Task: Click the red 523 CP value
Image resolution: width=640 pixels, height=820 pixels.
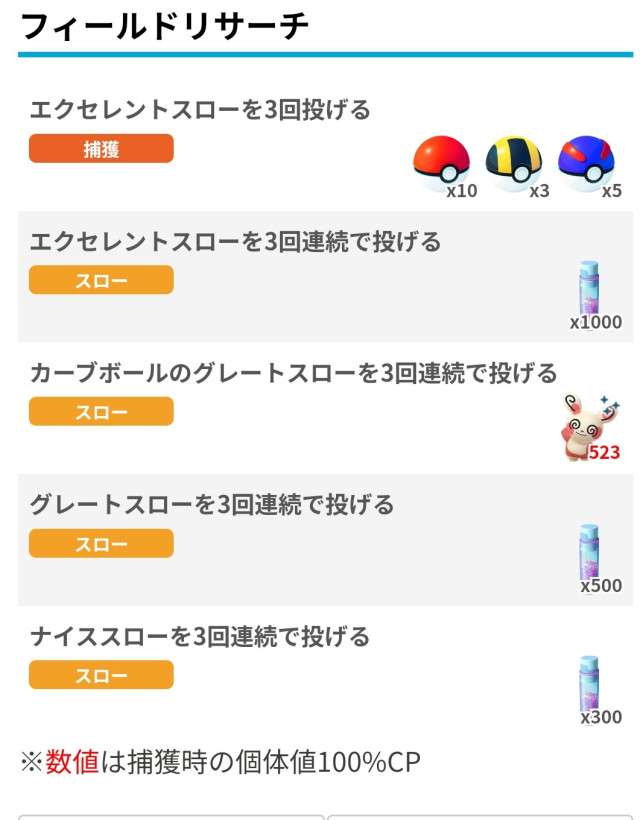Action: (604, 452)
